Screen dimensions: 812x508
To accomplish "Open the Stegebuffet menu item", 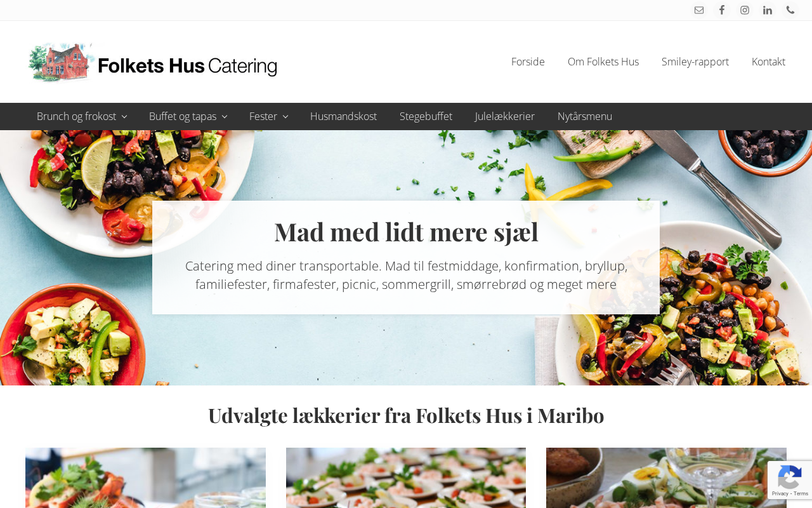I will click(426, 116).
